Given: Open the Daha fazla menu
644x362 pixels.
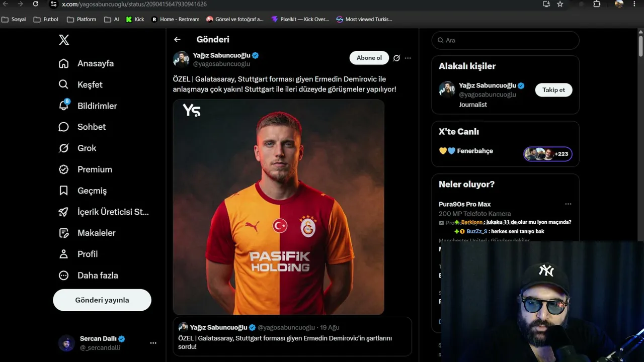Looking at the screenshot, I should pos(88,276).
